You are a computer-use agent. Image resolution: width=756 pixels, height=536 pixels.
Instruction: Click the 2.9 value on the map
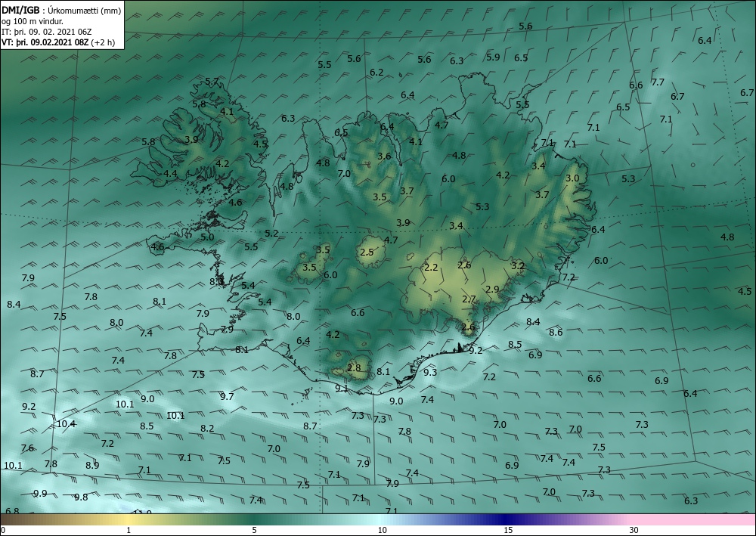(492, 290)
